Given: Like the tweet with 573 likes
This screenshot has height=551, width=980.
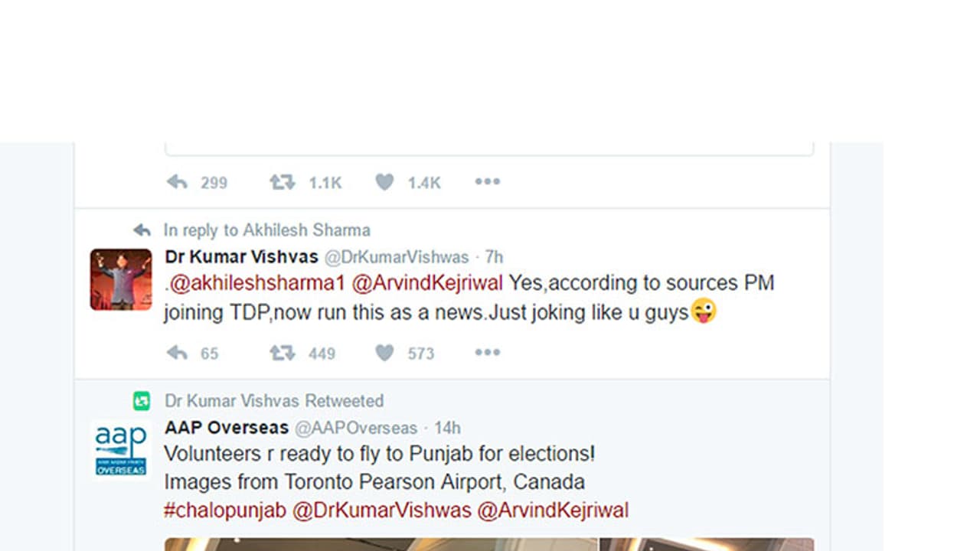Looking at the screenshot, I should click(384, 353).
